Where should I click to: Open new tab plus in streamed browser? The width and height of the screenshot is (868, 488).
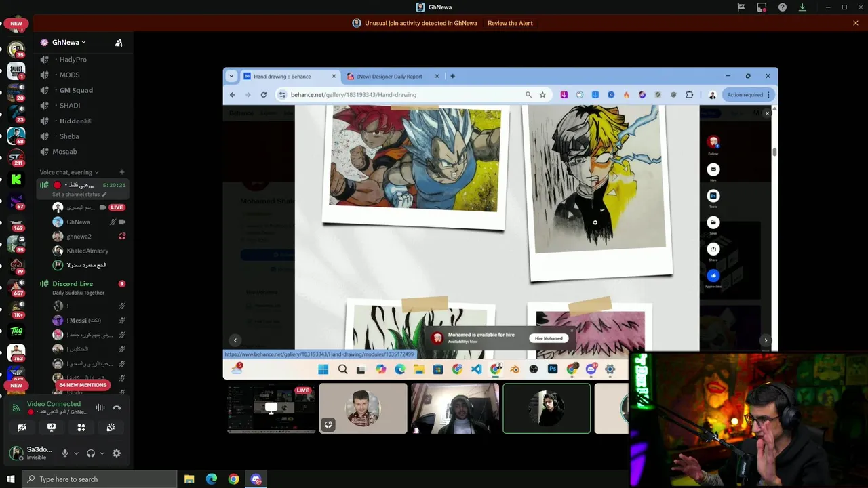[x=453, y=76]
